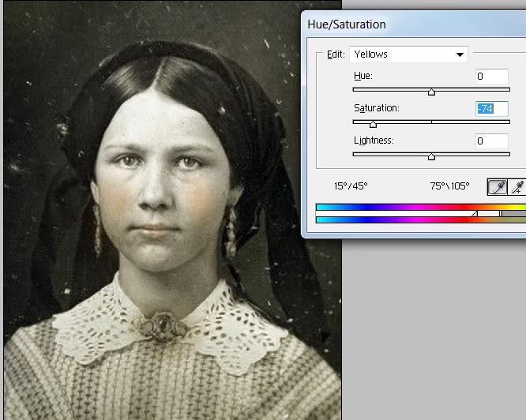Image resolution: width=526 pixels, height=420 pixels.
Task: Click the Hue slider handle
Action: tap(431, 92)
